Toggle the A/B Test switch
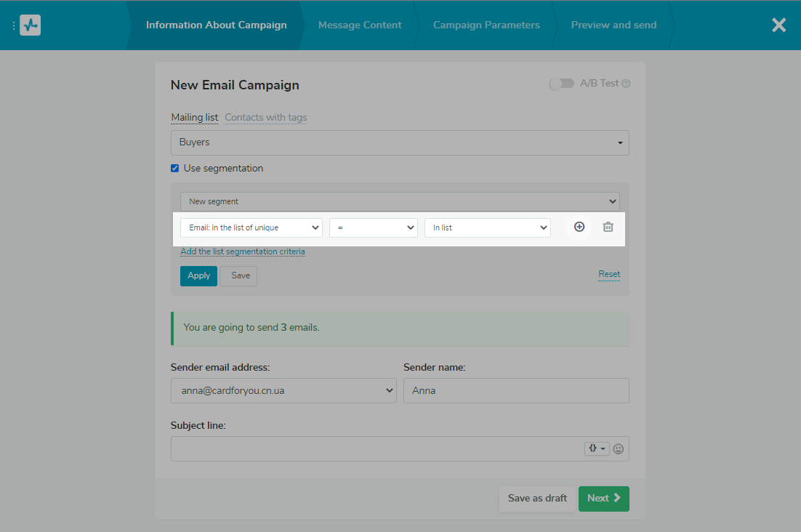The image size is (801, 532). click(562, 84)
